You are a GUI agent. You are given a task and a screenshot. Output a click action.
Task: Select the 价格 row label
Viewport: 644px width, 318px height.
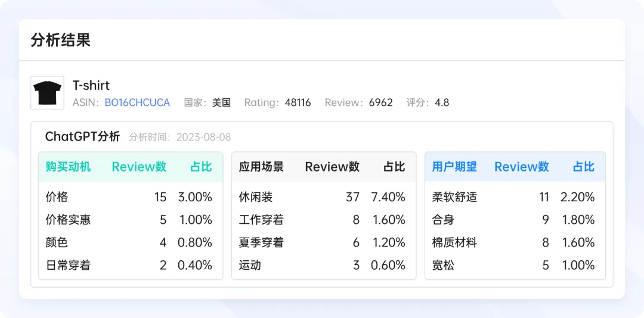coord(57,197)
